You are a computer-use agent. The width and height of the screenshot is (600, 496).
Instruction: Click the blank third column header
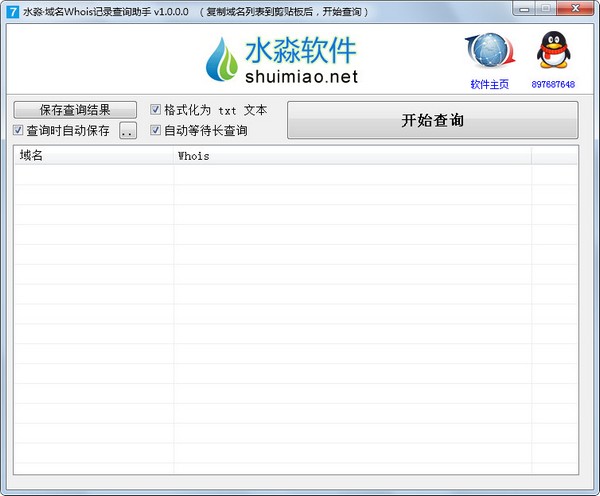pos(554,155)
